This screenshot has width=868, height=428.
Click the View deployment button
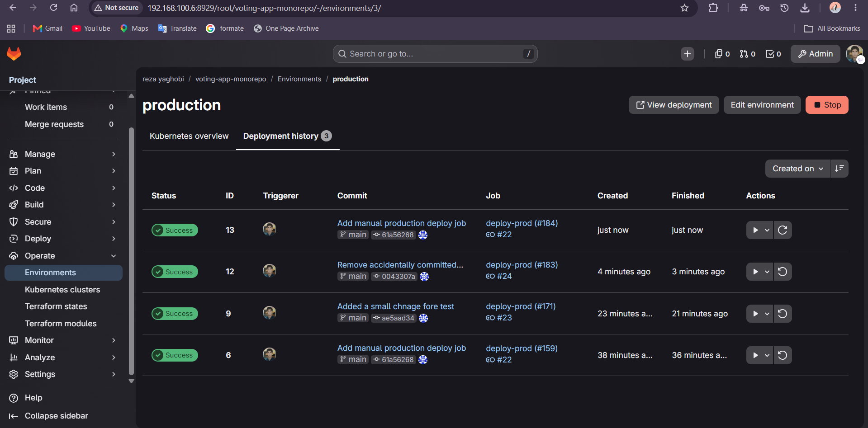(x=674, y=105)
